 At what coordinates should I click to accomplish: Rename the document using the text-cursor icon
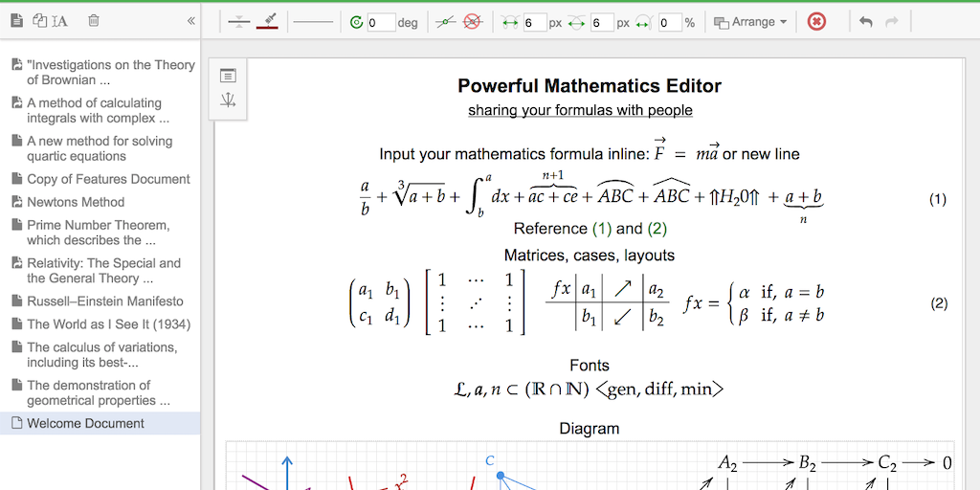pos(60,21)
